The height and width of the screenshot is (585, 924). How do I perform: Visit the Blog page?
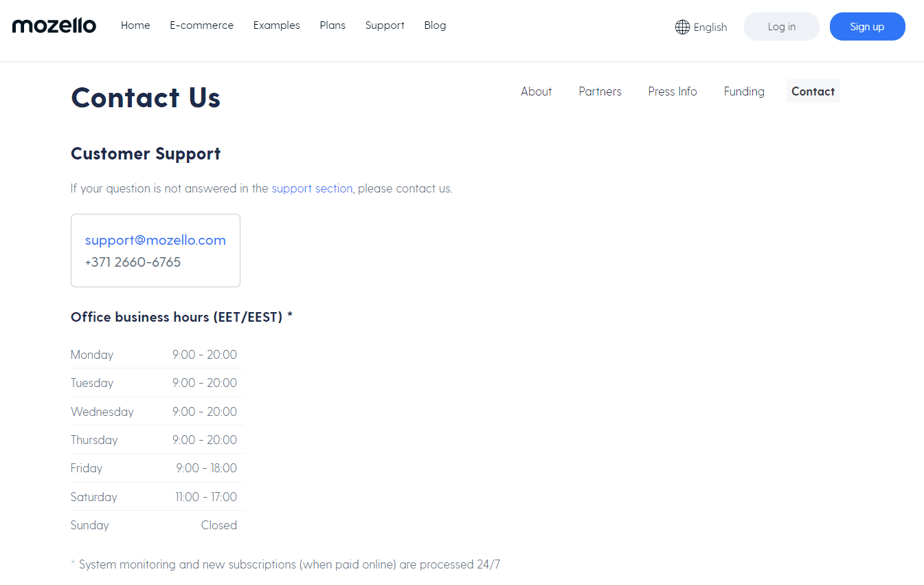(x=435, y=25)
